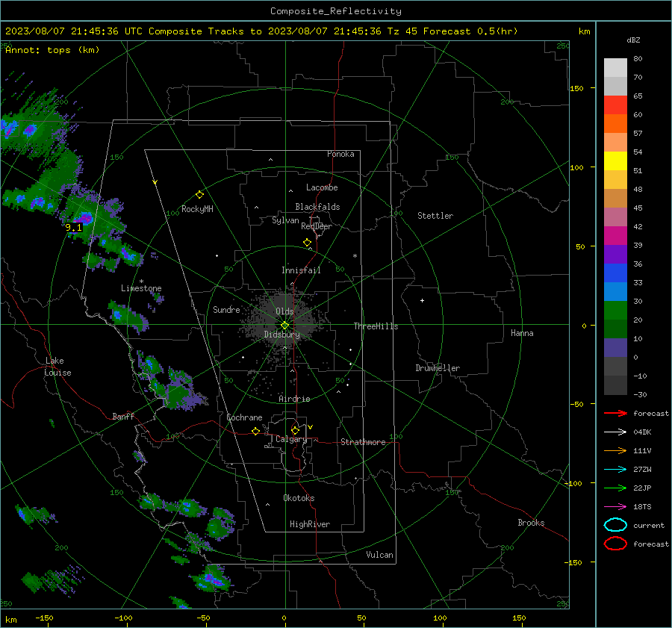Click the HighRiver map label

[310, 524]
